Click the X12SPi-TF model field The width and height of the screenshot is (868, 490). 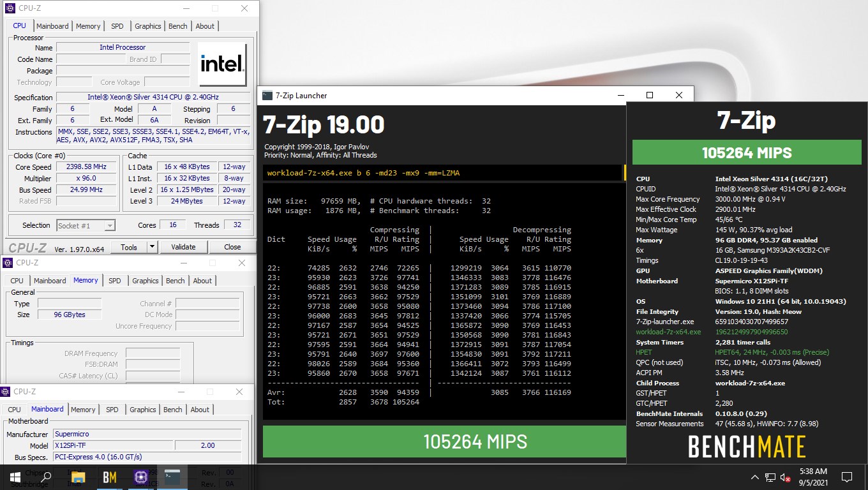coord(112,445)
